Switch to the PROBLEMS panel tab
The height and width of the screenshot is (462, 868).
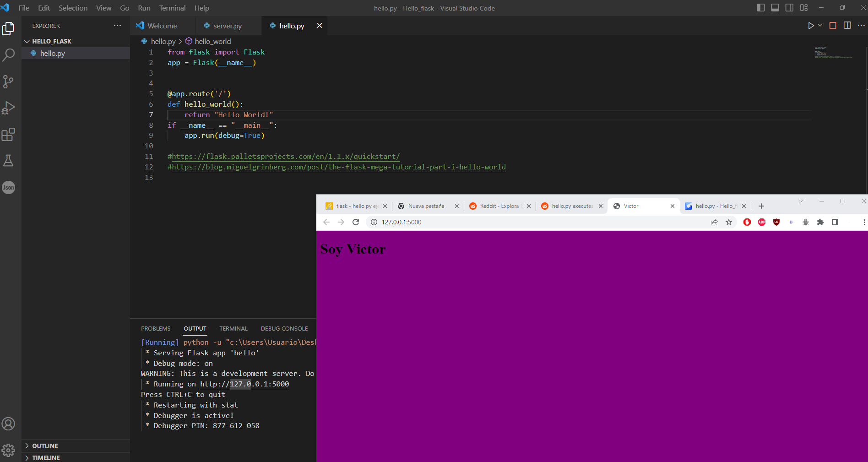coord(156,329)
